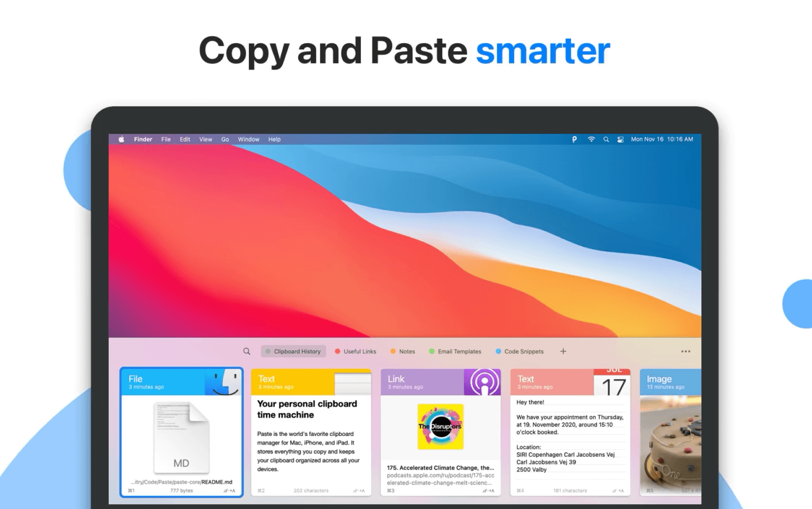
Task: Select the README.md file card
Action: pos(182,432)
